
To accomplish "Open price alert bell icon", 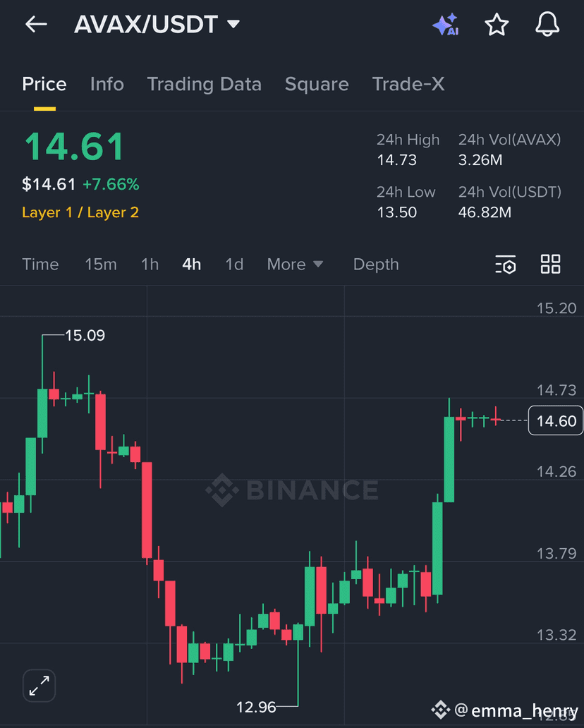I will click(547, 24).
